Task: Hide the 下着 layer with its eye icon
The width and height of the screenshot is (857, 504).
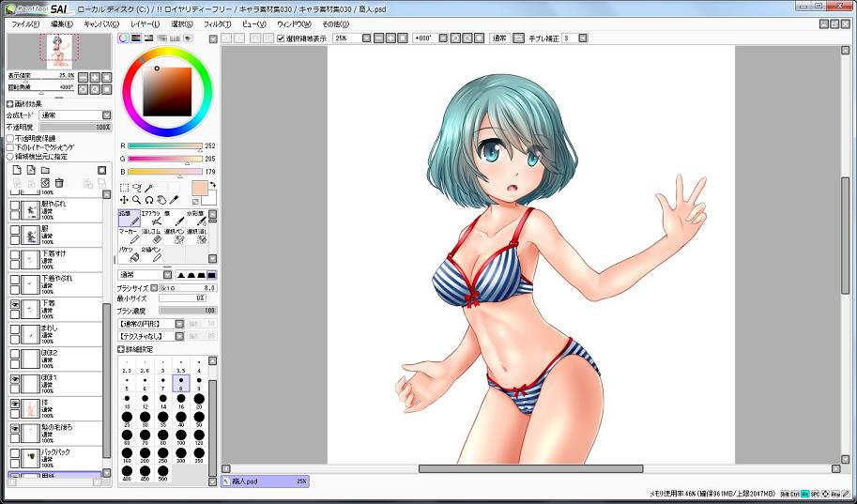Action: point(15,305)
